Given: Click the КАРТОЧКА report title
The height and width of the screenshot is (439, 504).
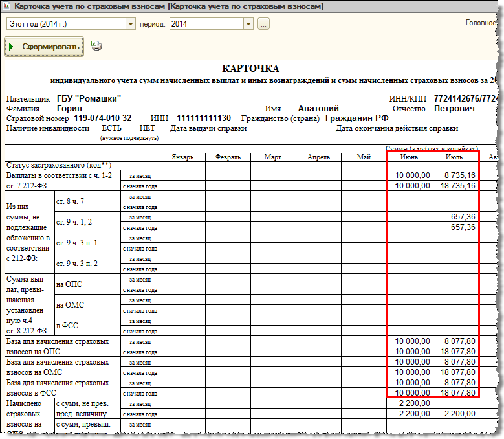Looking at the screenshot, I should tap(250, 68).
